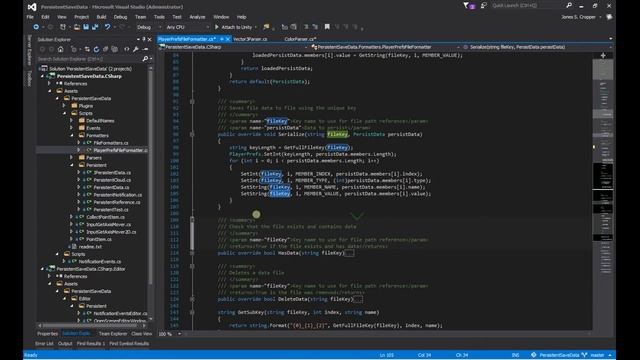Switch to Vector3Parser.cs tab
This screenshot has height=360, width=640.
pos(250,39)
